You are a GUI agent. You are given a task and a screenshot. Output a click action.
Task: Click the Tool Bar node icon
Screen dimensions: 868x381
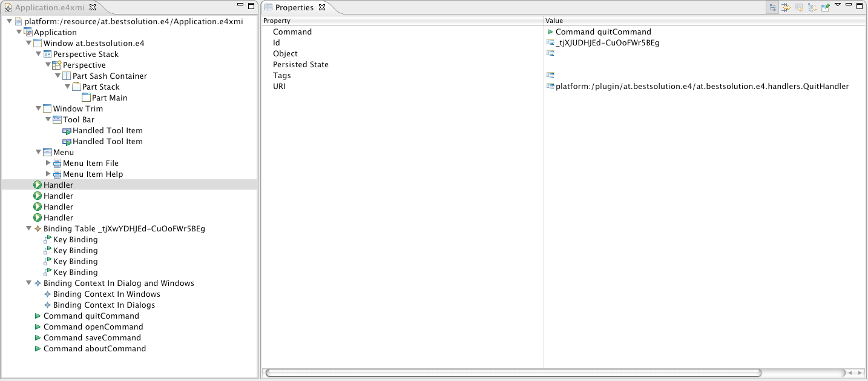click(58, 120)
